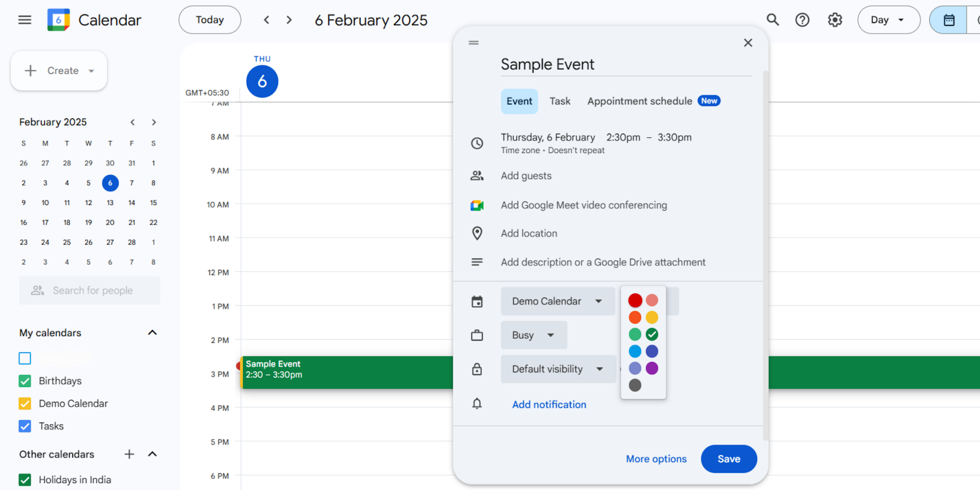980x490 pixels.
Task: Click the Search for people field
Action: point(89,290)
